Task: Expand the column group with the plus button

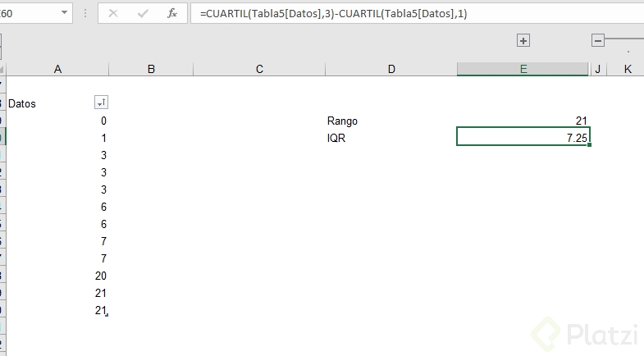Action: coord(523,41)
